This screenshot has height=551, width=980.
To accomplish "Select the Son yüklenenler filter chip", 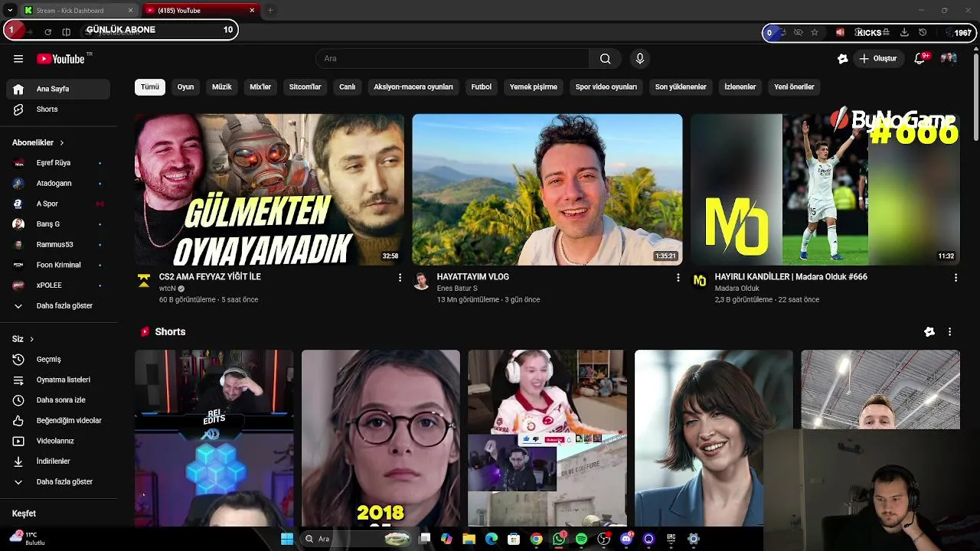I will click(x=681, y=86).
